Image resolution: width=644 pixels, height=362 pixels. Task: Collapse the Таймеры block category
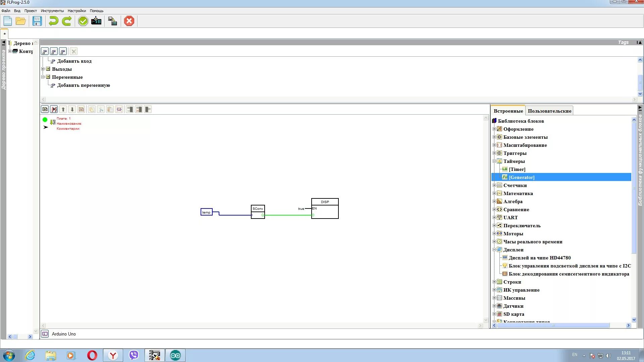click(x=494, y=161)
